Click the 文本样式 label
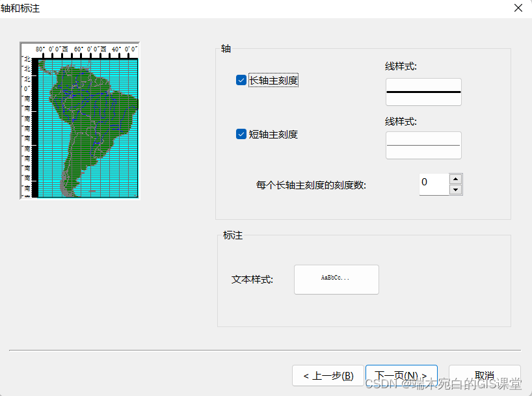This screenshot has width=532, height=396. pyautogui.click(x=252, y=280)
